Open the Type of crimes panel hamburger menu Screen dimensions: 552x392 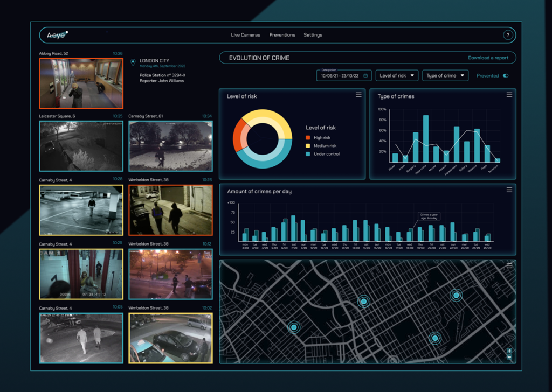click(509, 95)
